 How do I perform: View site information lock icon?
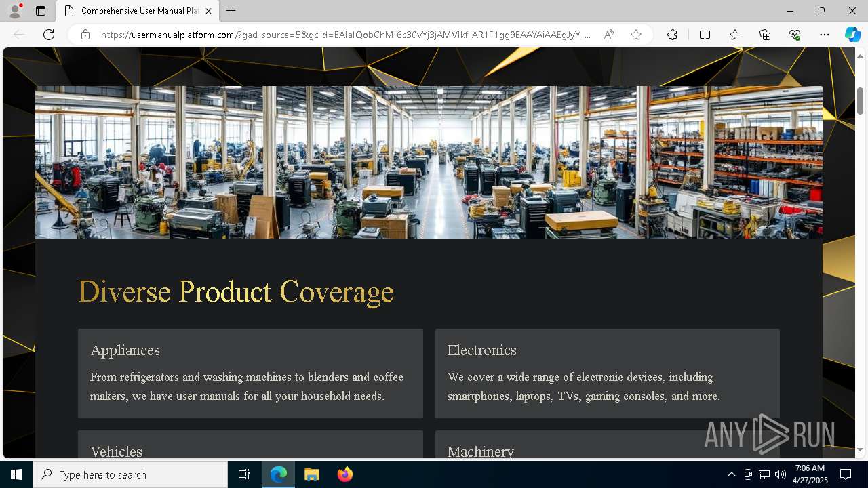(x=85, y=35)
